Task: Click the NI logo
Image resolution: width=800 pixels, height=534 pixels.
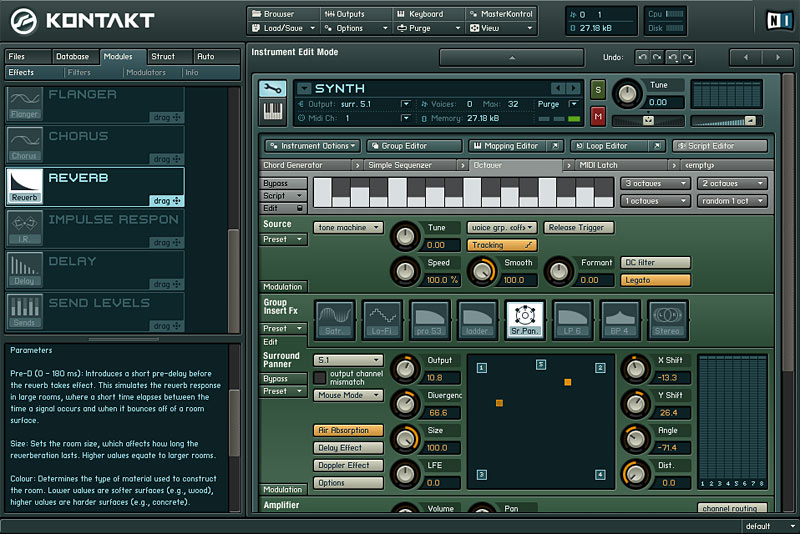Action: coord(779,20)
